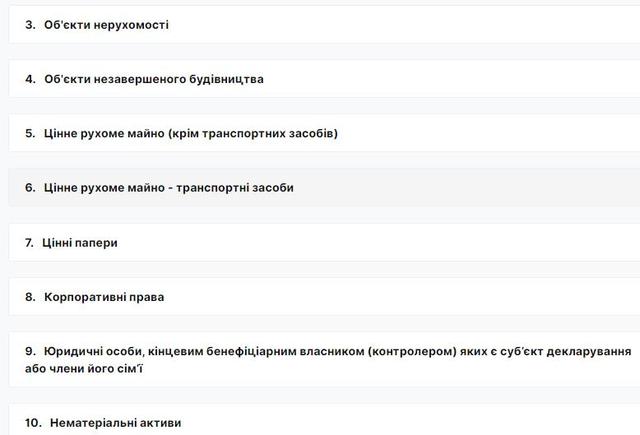The height and width of the screenshot is (435, 640).
Task: Click the number 3 heading label
Action: tap(30, 24)
